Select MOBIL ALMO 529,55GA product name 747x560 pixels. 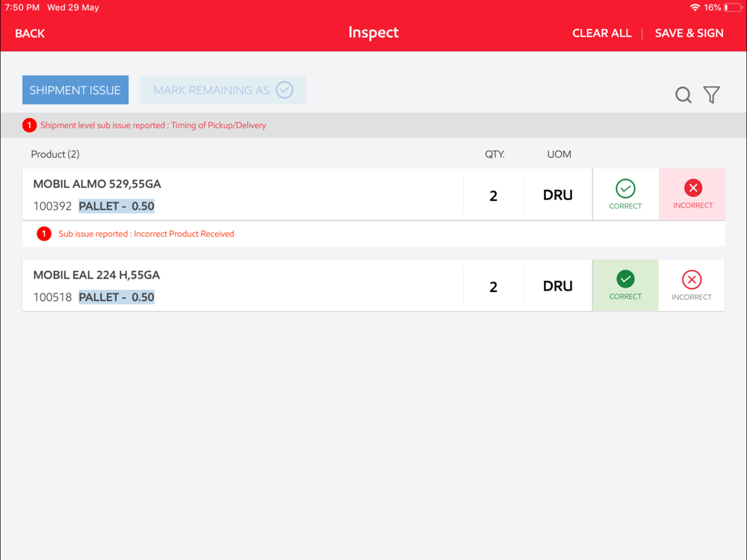click(x=97, y=184)
